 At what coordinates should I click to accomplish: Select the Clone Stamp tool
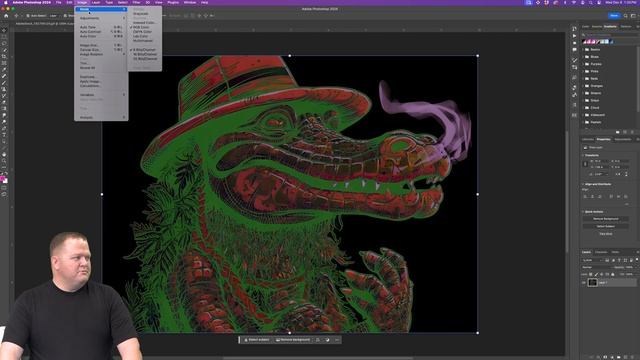click(4, 89)
